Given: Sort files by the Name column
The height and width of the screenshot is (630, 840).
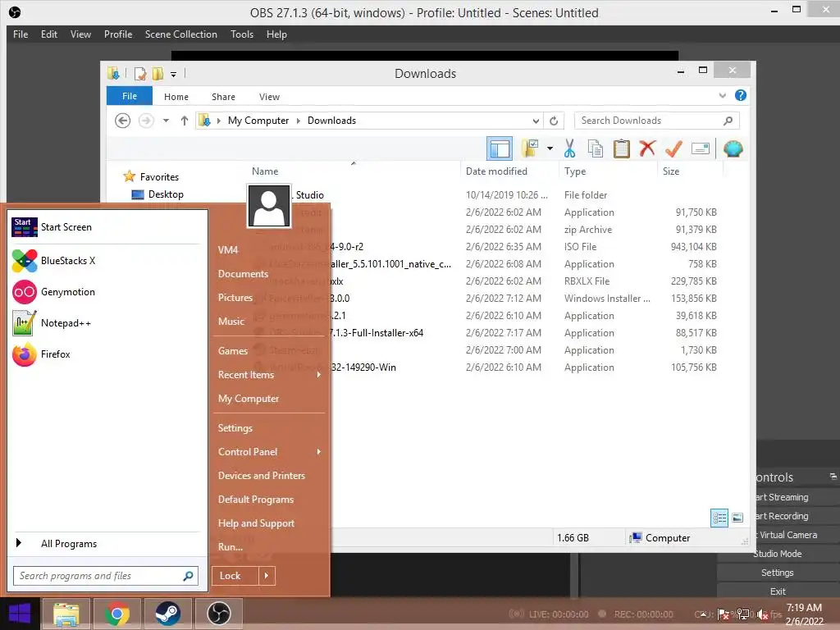Looking at the screenshot, I should click(265, 171).
